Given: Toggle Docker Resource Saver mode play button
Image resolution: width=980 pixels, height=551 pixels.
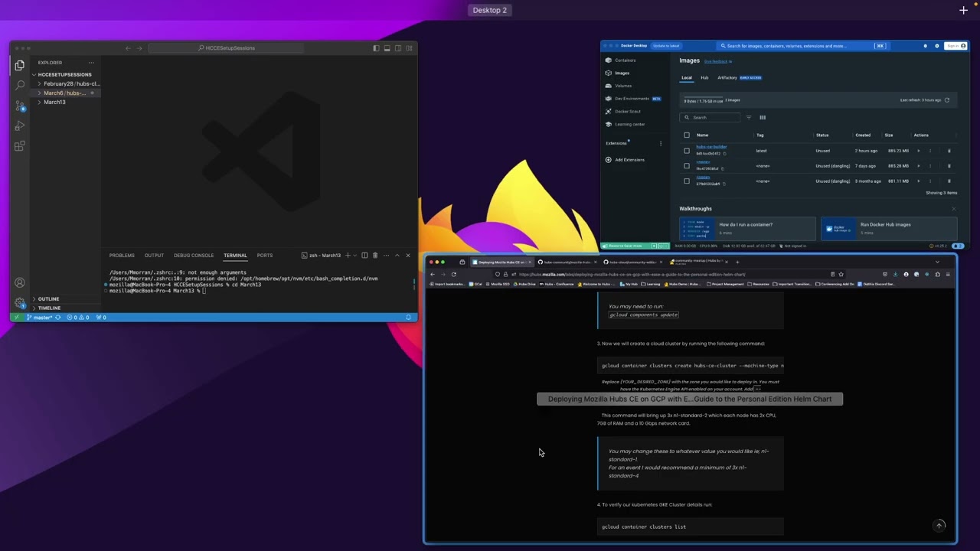Looking at the screenshot, I should click(x=655, y=246).
